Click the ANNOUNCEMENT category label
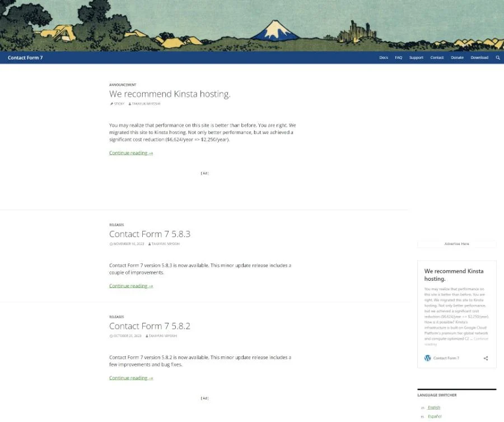Screen dimensions: 504x422 (123, 85)
